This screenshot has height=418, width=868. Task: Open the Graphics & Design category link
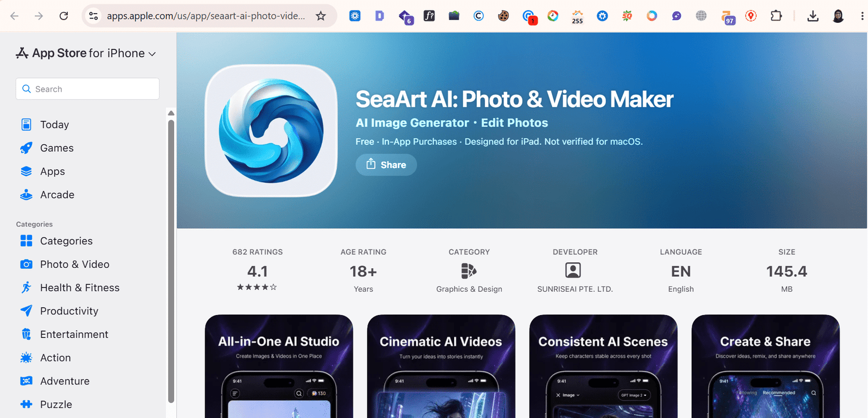[x=469, y=289]
